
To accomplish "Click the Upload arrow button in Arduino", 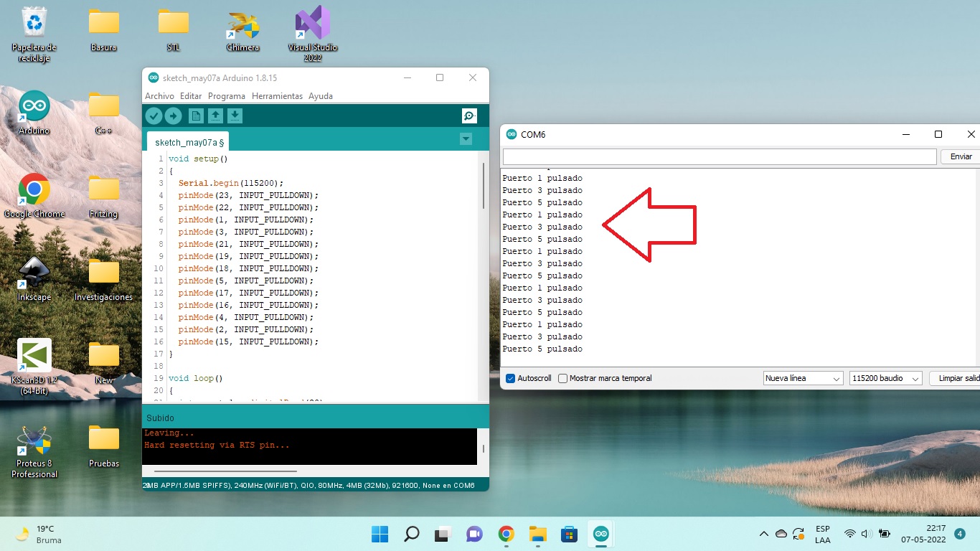I will pos(173,116).
